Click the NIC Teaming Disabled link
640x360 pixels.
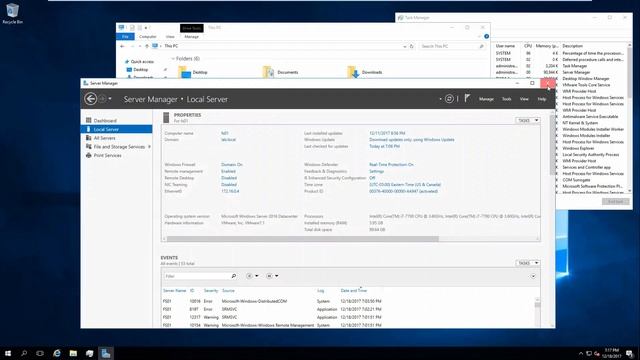coord(229,184)
